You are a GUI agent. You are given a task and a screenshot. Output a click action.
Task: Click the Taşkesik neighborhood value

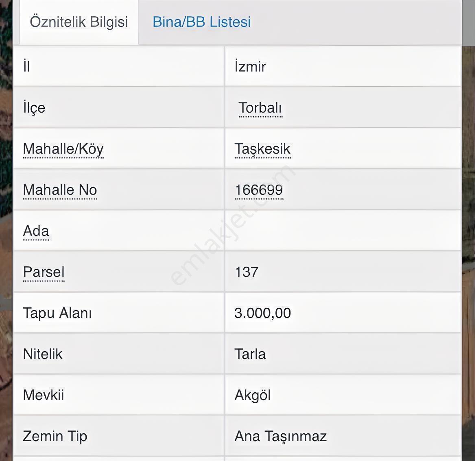click(x=262, y=149)
